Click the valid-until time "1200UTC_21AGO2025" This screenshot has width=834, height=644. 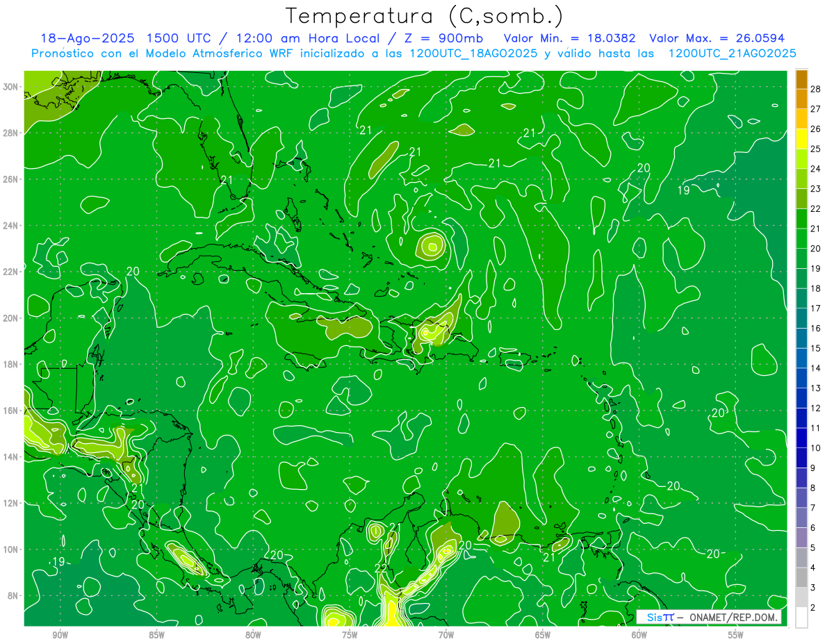733,53
